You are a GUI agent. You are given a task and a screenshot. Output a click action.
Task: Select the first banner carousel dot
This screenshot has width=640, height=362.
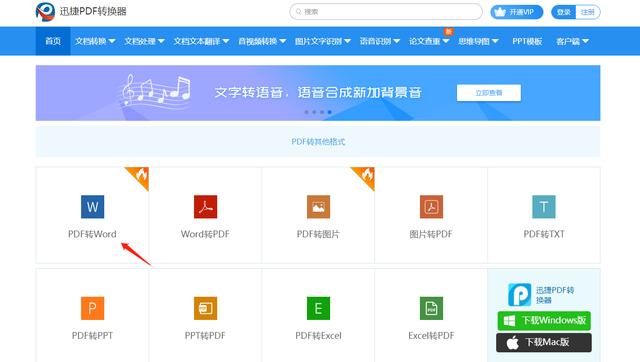tap(307, 112)
